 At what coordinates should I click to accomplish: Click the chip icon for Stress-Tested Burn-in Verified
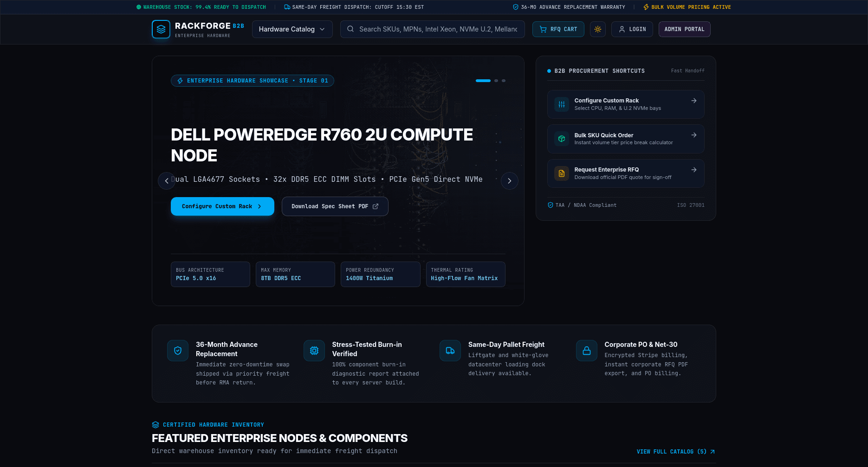(x=314, y=351)
